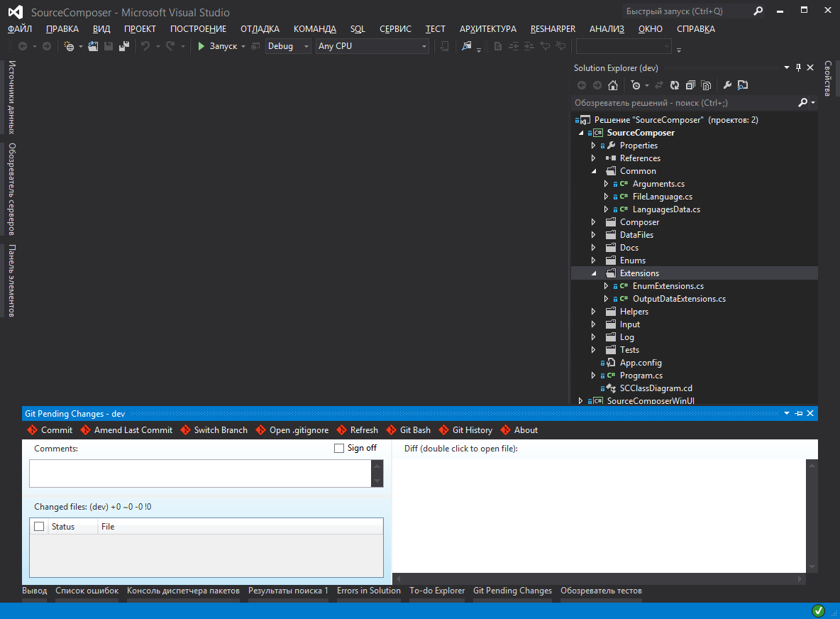
Task: Click the Save All toolbar icon
Action: pos(124,46)
